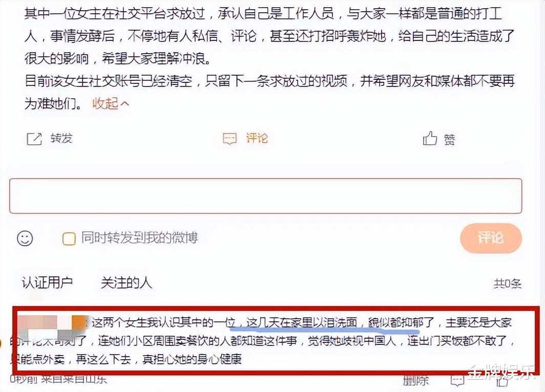The height and width of the screenshot is (392, 545).
Task: Click the 赞 text label
Action: point(449,140)
